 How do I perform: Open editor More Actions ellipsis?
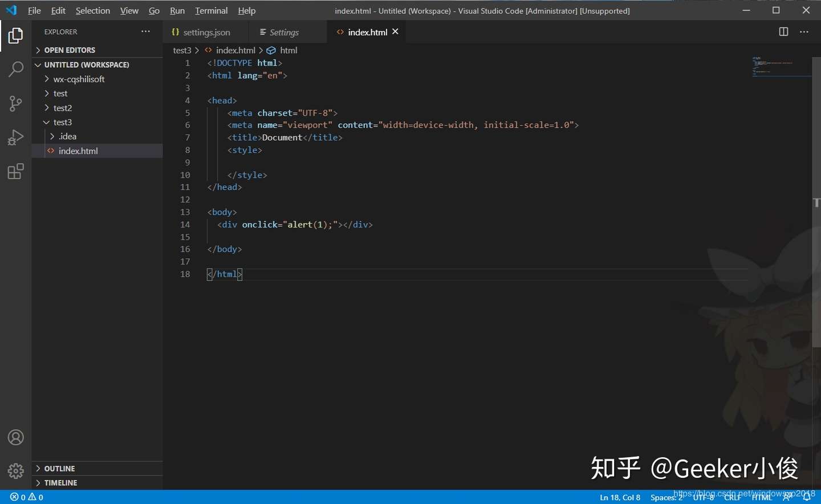click(804, 32)
